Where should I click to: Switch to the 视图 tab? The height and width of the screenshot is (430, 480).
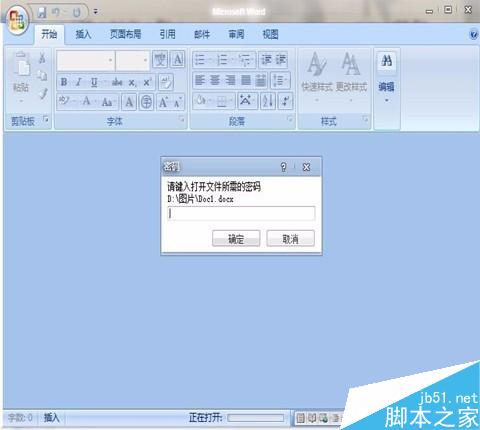click(x=270, y=34)
